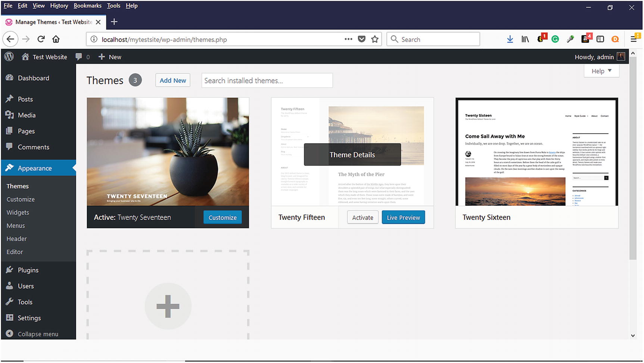Open the comments bubble in the admin bar
644x363 pixels.
83,57
